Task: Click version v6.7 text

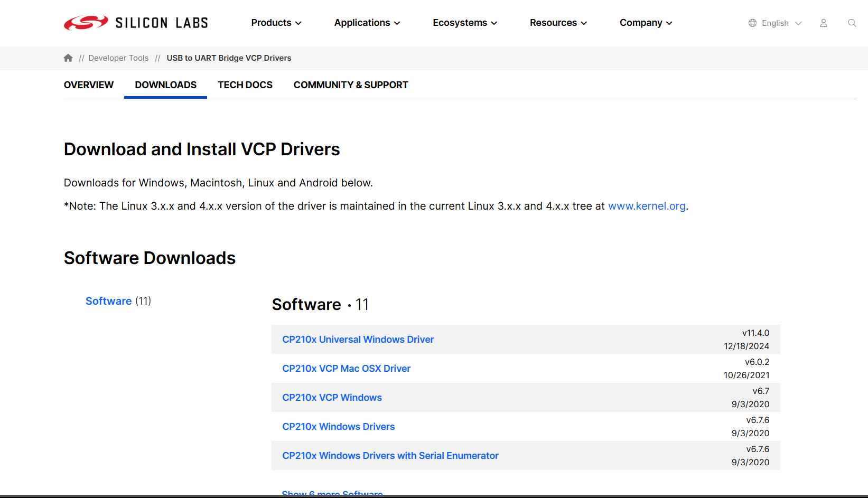Action: [x=761, y=391]
